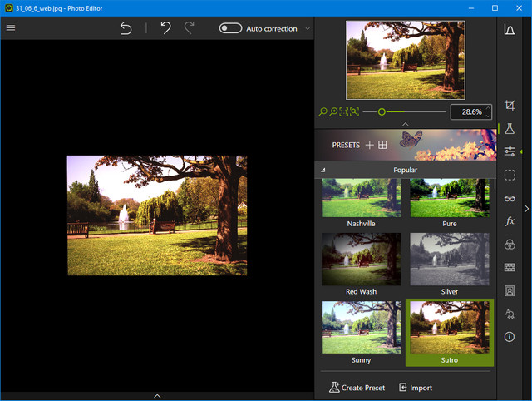Revert to original with back arrow
This screenshot has width=532, height=401.
(x=126, y=28)
